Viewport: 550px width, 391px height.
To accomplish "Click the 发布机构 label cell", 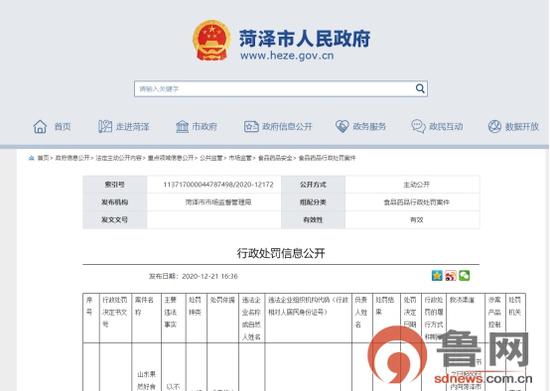I will coord(115,202).
